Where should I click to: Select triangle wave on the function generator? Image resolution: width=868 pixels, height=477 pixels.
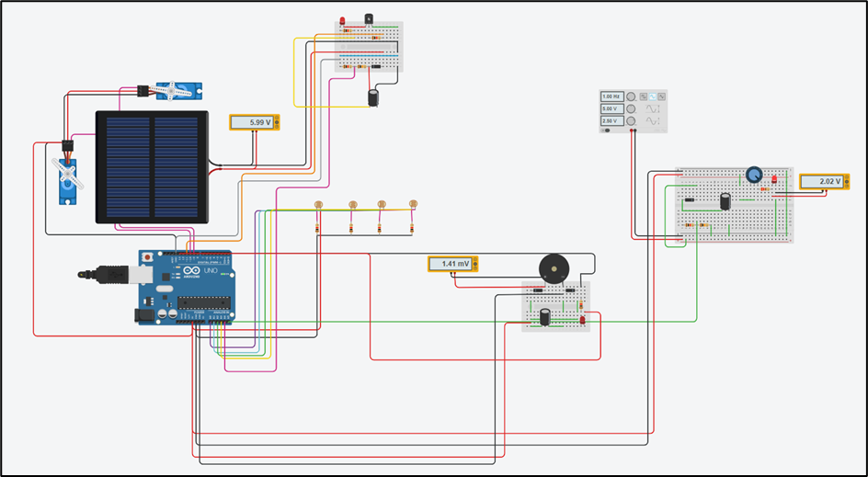click(661, 97)
